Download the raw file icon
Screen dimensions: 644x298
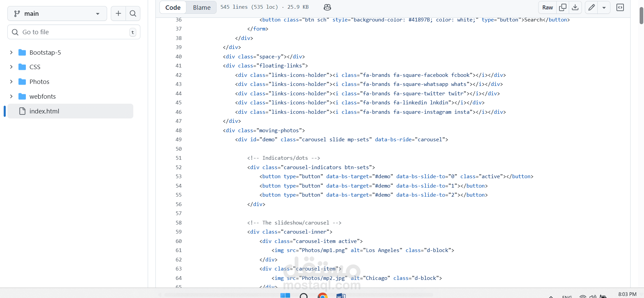coord(575,7)
